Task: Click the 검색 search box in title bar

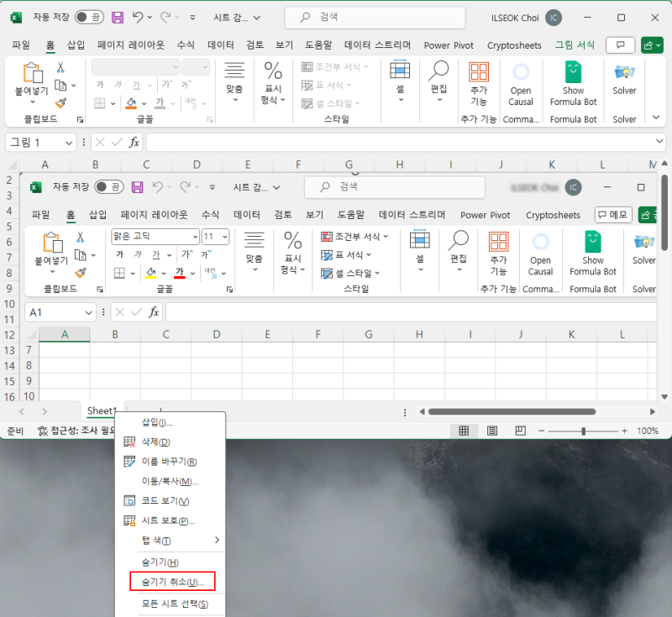Action: point(375,18)
